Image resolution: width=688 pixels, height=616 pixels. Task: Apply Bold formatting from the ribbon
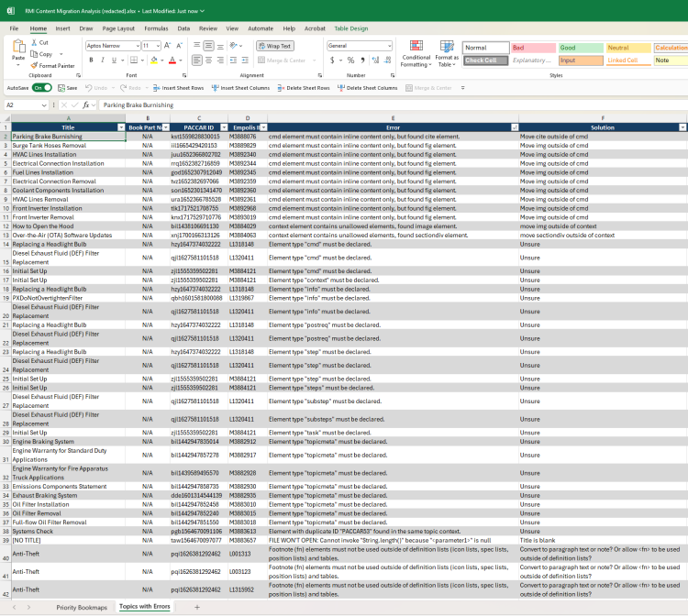[x=91, y=60]
